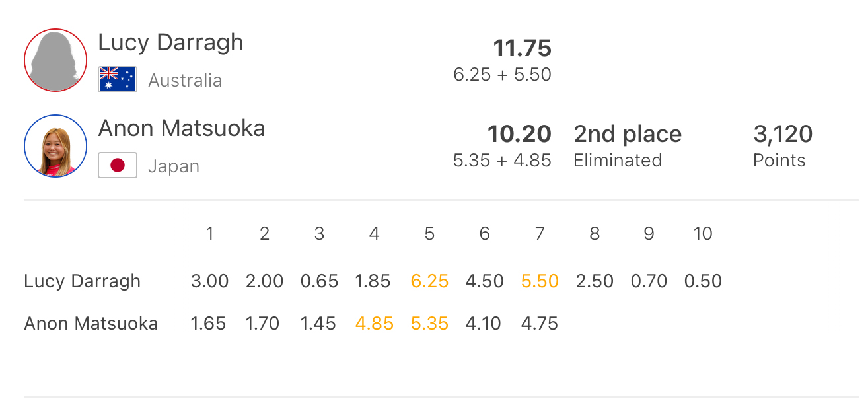This screenshot has height=399, width=868.
Task: Click the wave 1 column header
Action: tap(209, 233)
